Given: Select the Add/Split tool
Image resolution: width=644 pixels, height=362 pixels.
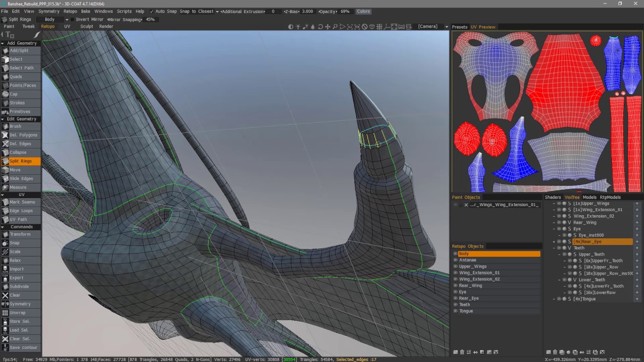Looking at the screenshot, I should coord(21,50).
